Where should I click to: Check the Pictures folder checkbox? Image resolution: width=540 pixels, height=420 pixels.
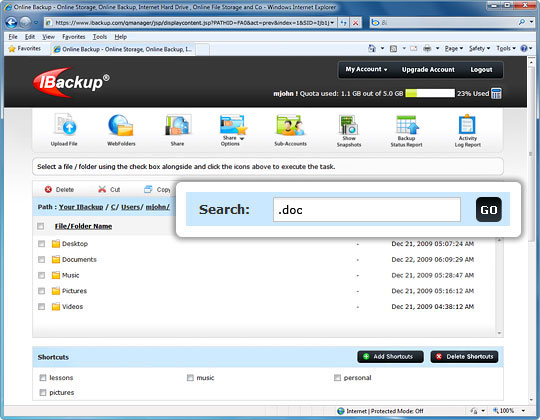pos(41,291)
